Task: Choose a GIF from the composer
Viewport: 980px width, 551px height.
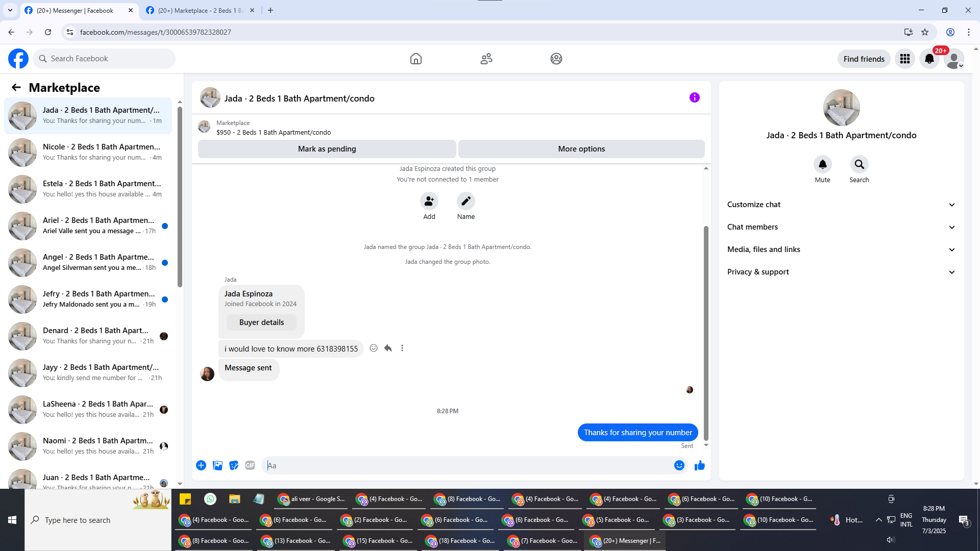Action: click(250, 465)
